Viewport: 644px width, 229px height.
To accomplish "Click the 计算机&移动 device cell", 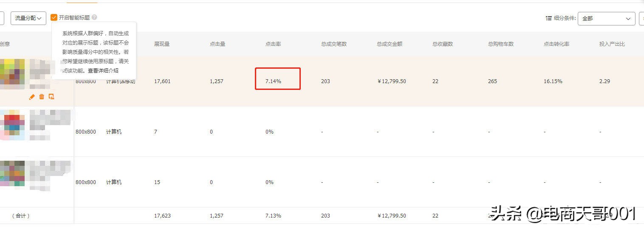I will coord(121,81).
